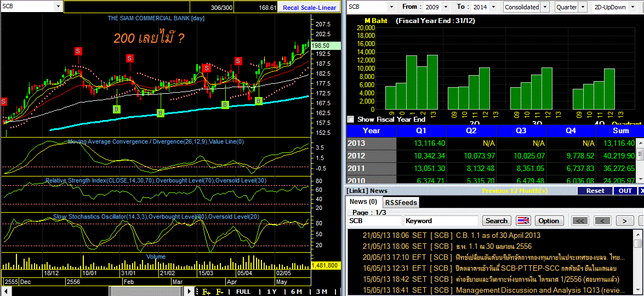The image size is (644, 296).
Task: Click news list vertical scrollbar
Action: [637, 263]
